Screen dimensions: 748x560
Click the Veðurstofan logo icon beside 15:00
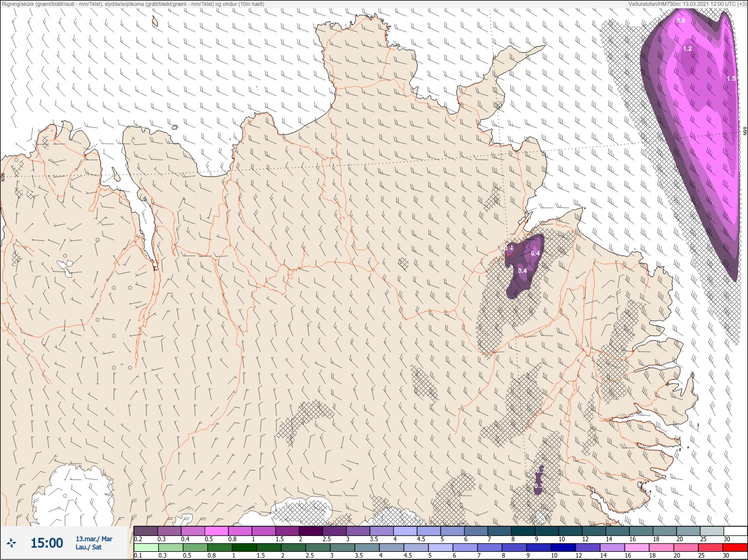tap(12, 543)
